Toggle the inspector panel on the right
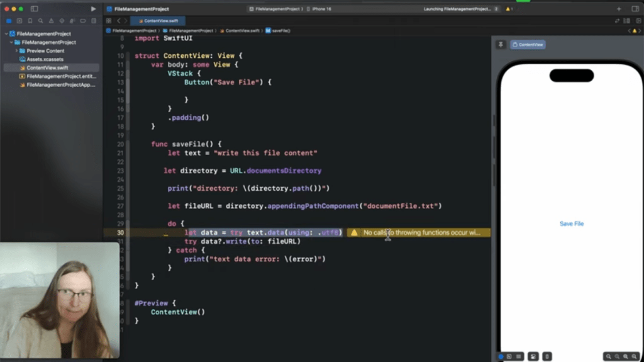Screen dimensions: 644x362 [635, 9]
